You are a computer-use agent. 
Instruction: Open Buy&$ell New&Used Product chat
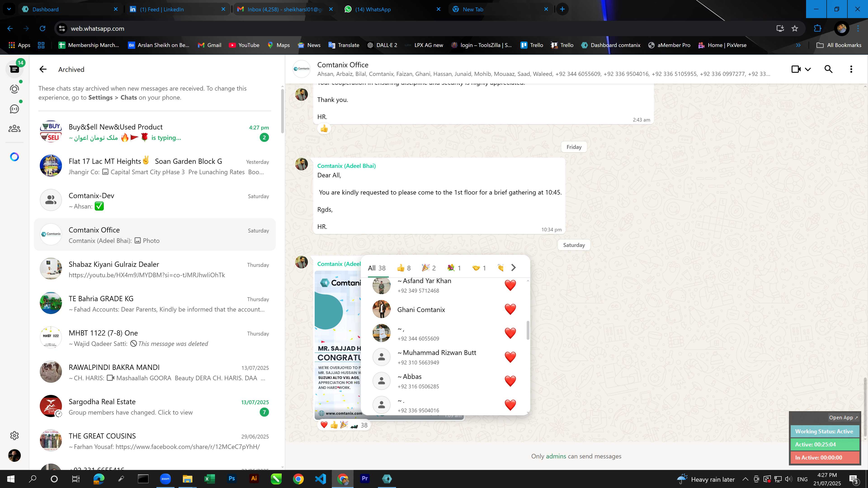point(155,132)
